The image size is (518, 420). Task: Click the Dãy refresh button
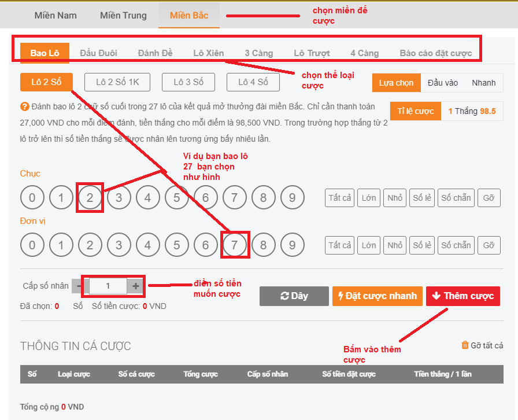pos(294,296)
